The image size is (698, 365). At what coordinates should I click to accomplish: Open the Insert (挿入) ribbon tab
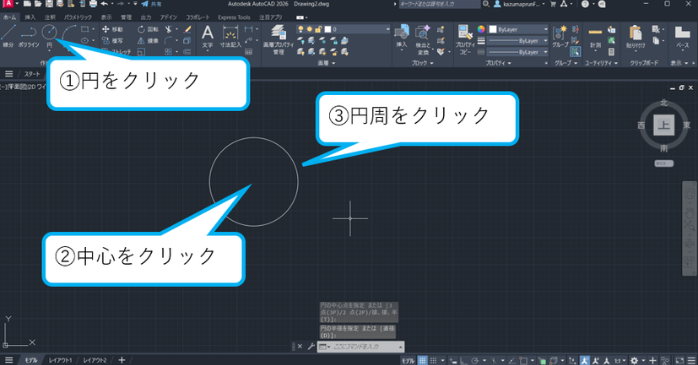tap(30, 17)
